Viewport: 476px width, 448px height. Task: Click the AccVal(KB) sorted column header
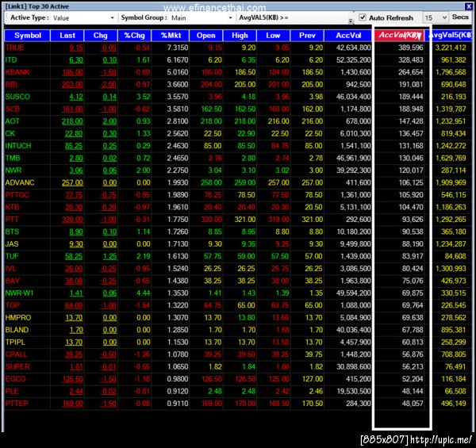click(400, 36)
